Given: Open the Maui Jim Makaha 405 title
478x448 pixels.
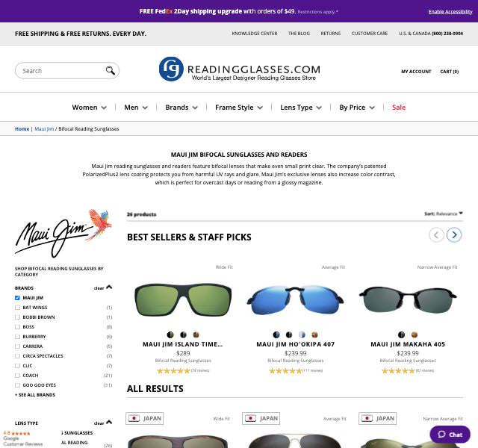Looking at the screenshot, I should coord(408,344).
